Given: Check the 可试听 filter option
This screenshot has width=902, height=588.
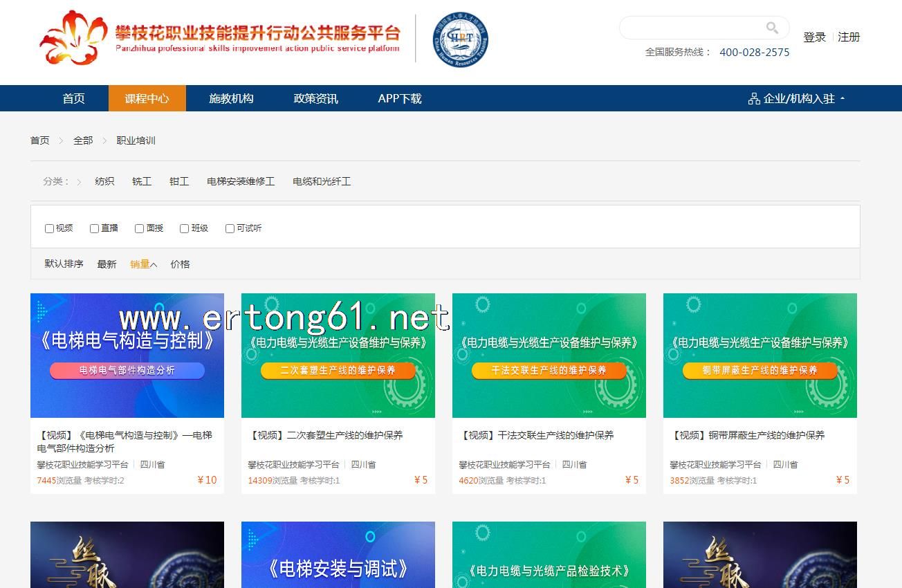Looking at the screenshot, I should tap(230, 228).
